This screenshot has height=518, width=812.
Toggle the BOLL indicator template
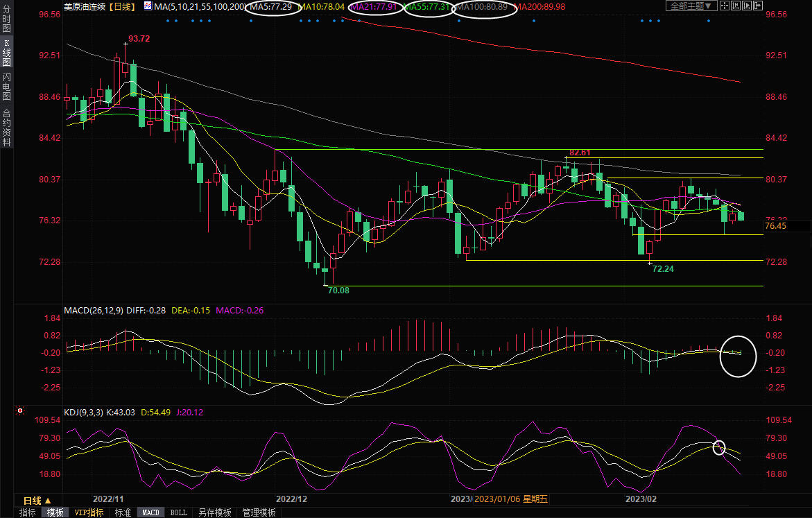[178, 512]
